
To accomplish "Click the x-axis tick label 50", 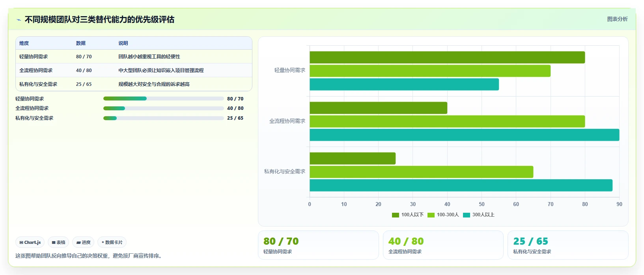I will tap(482, 204).
